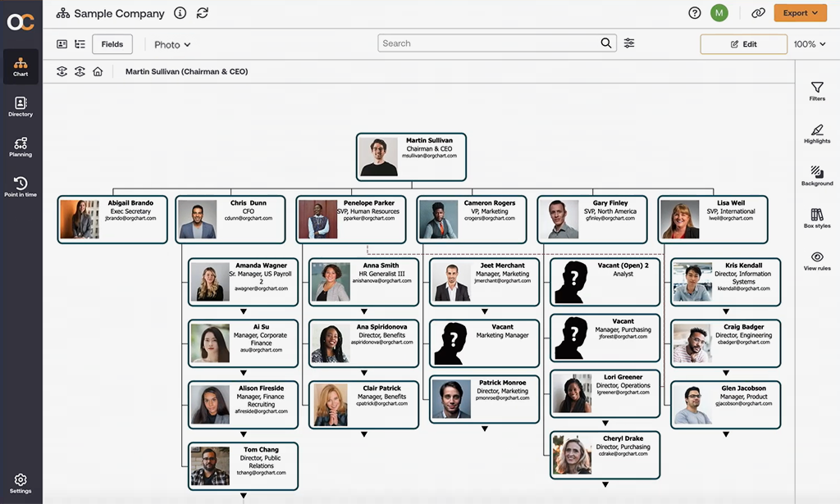Select Cameron Rogers box
The width and height of the screenshot is (840, 504).
[x=472, y=220]
